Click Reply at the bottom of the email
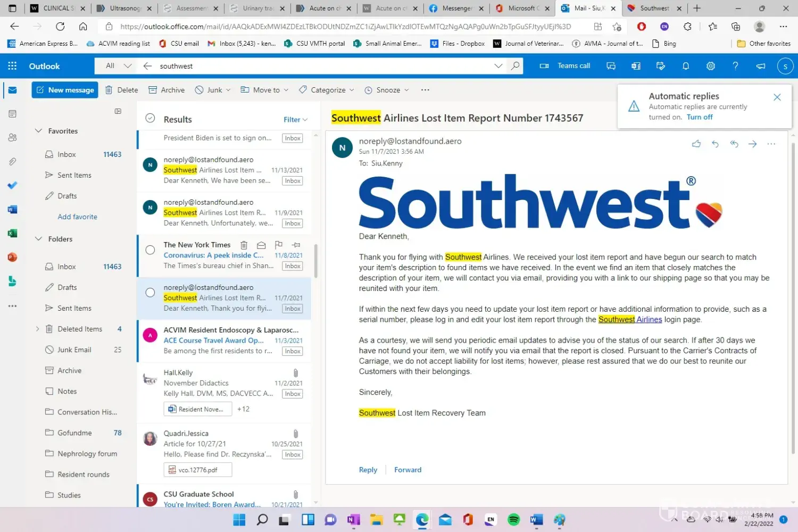This screenshot has height=532, width=798. [x=368, y=470]
